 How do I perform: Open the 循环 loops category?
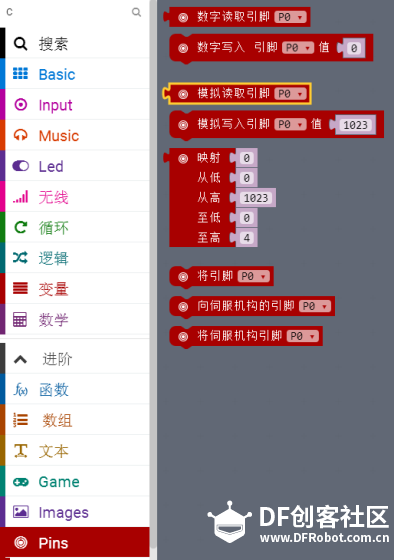coord(75,228)
